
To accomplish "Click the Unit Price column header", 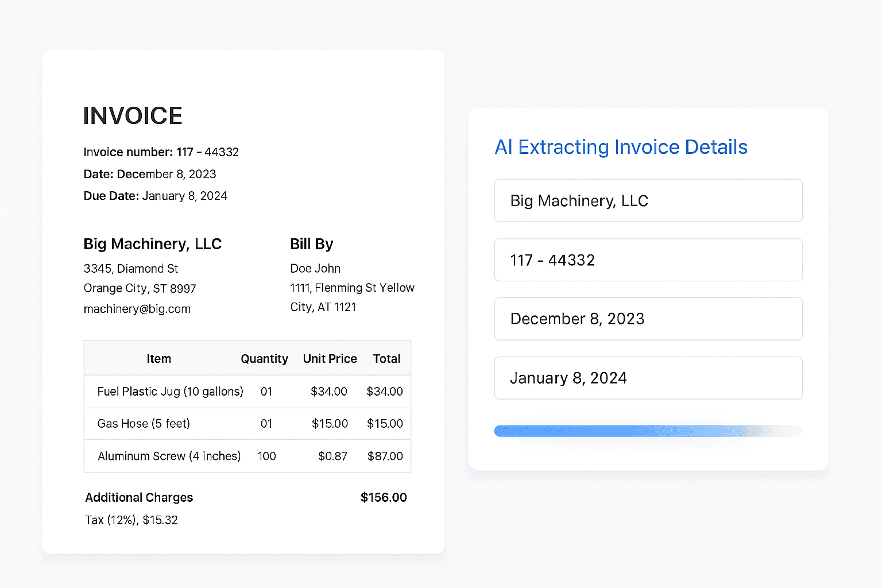I will (330, 359).
